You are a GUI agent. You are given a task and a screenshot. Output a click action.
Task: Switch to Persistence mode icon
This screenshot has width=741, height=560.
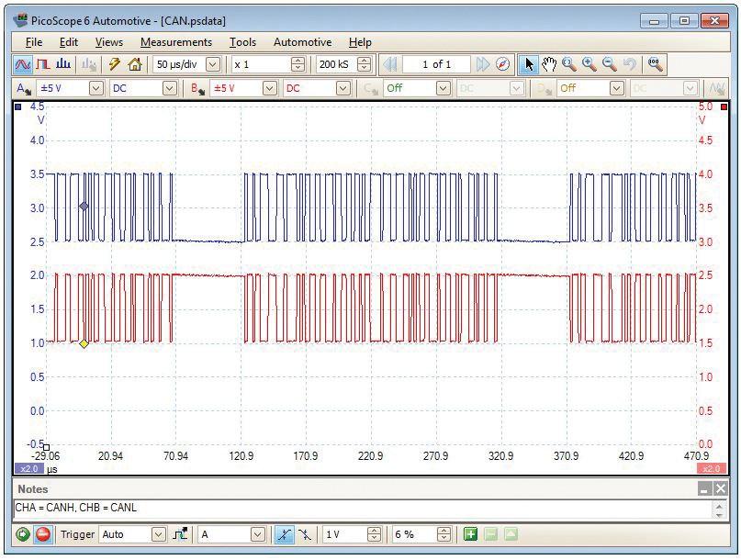[x=43, y=64]
